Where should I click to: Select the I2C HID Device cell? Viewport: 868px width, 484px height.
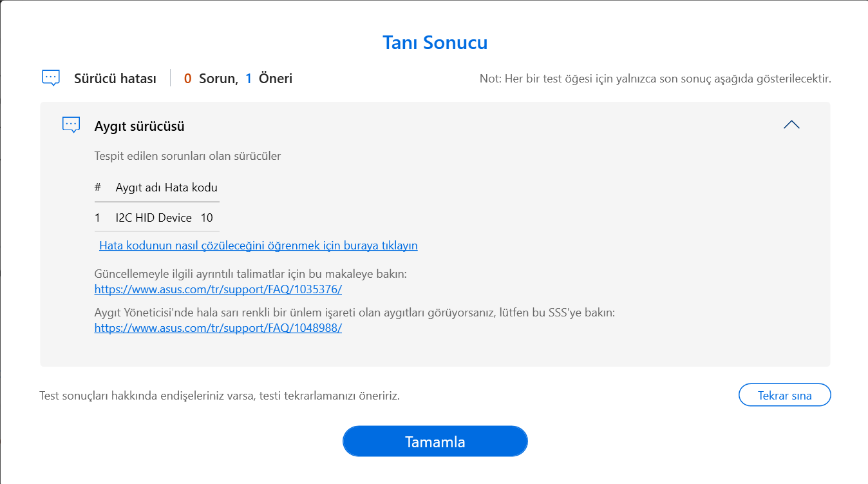154,218
